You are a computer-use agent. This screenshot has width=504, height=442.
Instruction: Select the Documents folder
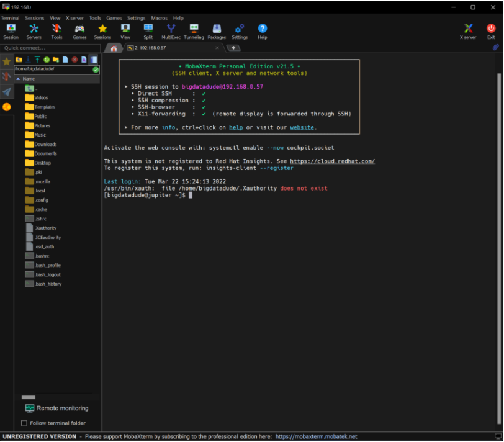[41, 154]
